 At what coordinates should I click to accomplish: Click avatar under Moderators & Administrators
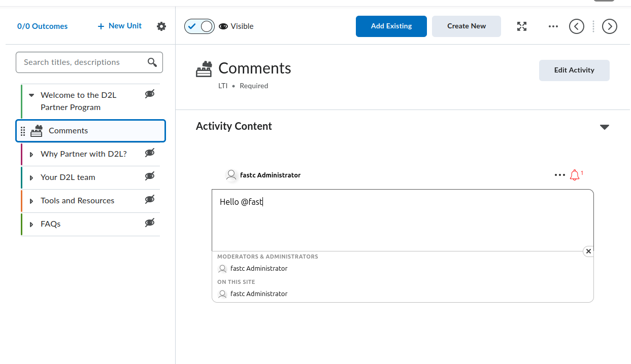222,269
